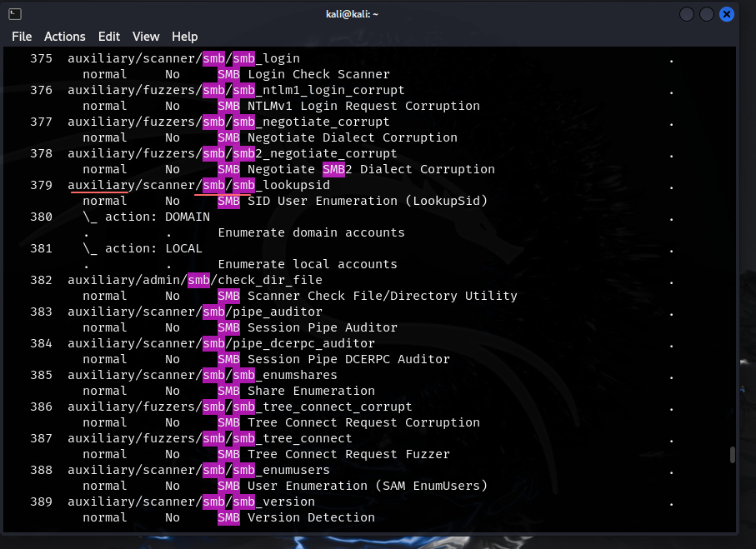Open the Edit menu
This screenshot has height=549, width=756.
pyautogui.click(x=109, y=37)
